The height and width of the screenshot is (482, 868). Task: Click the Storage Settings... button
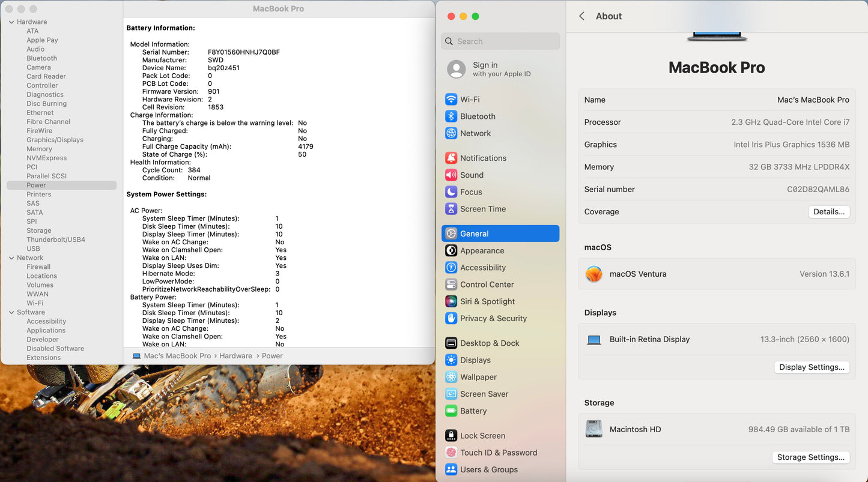click(x=810, y=457)
